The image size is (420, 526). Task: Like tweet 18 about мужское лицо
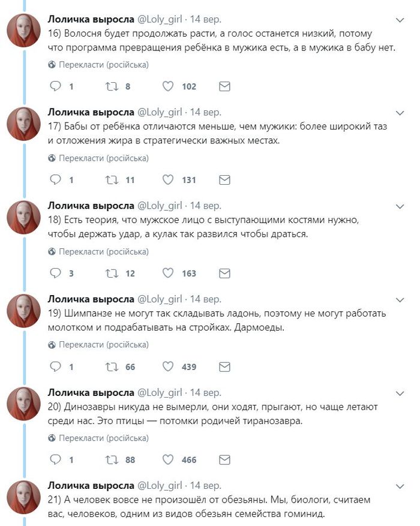(169, 273)
